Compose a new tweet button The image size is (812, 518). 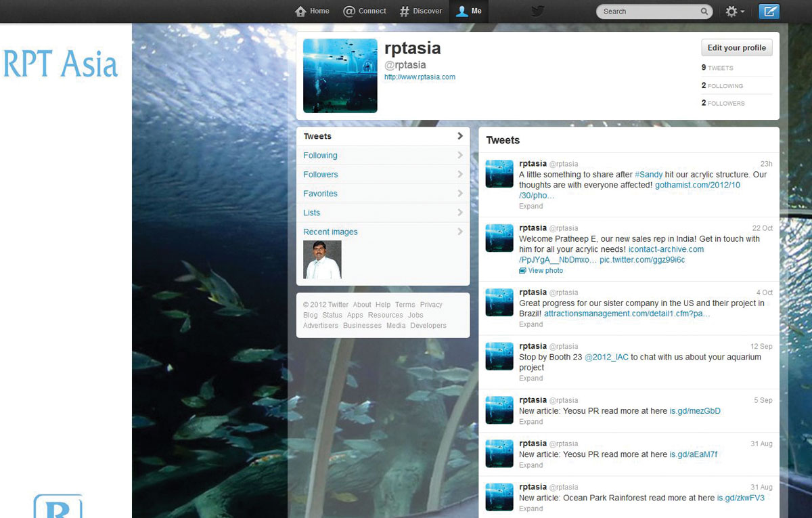(x=769, y=12)
